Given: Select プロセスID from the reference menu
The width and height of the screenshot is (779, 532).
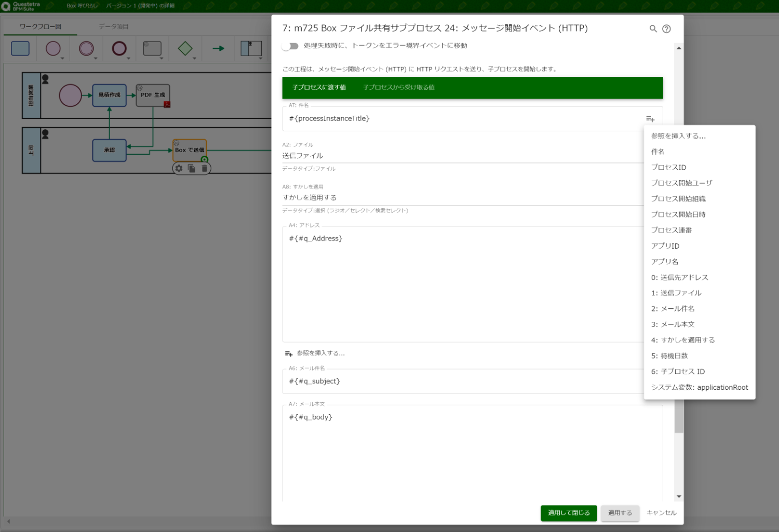Looking at the screenshot, I should point(668,167).
